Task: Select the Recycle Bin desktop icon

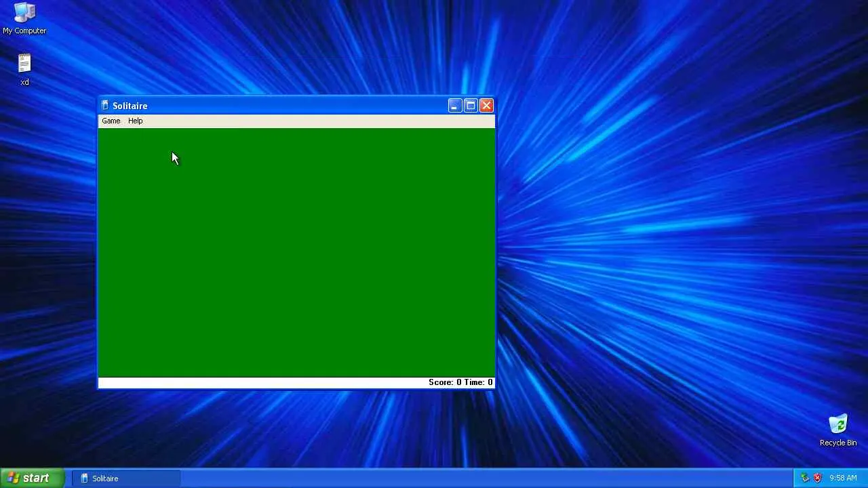Action: [838, 430]
